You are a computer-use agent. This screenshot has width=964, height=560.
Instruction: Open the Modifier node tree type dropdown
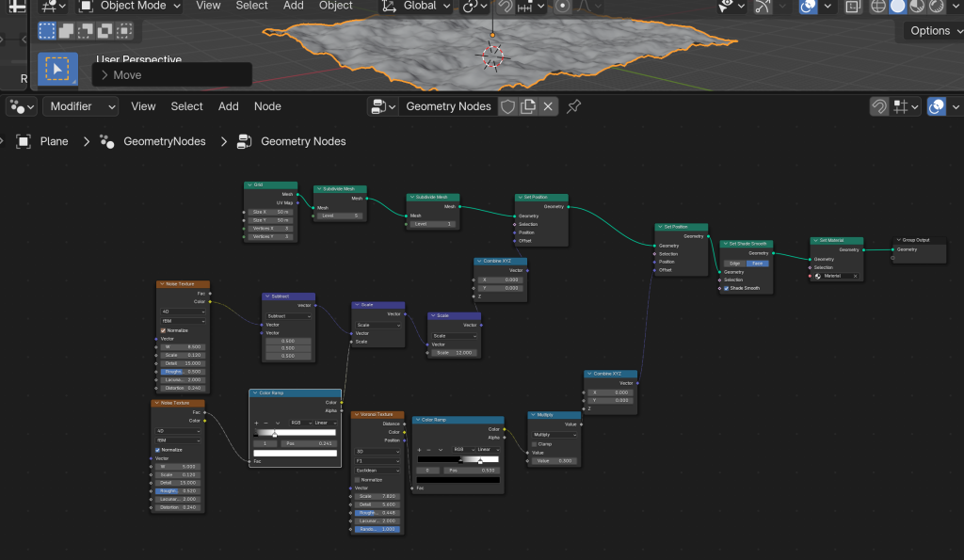(x=81, y=106)
